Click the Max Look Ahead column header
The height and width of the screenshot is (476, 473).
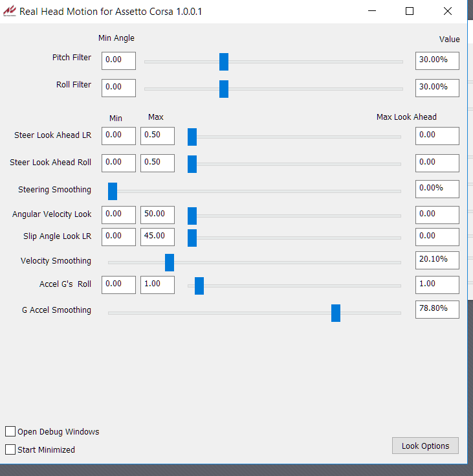point(406,117)
